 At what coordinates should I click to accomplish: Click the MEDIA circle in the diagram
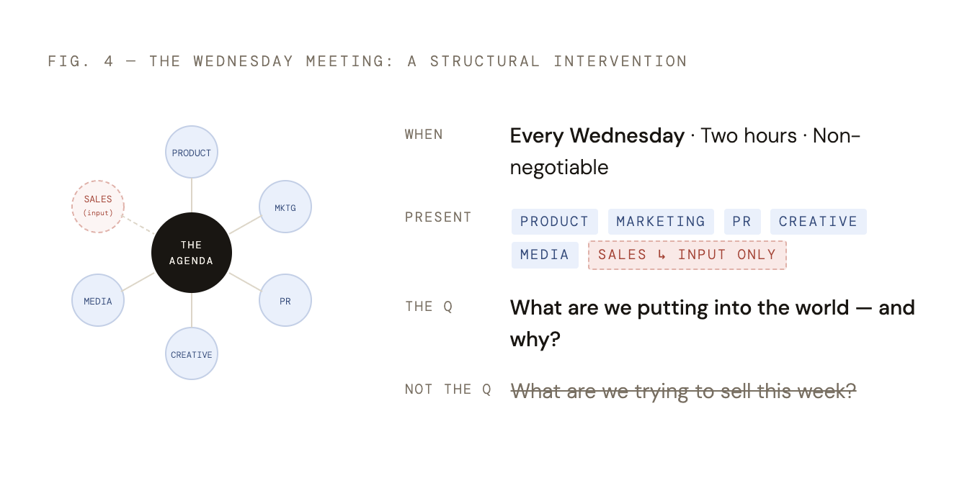pyautogui.click(x=98, y=301)
